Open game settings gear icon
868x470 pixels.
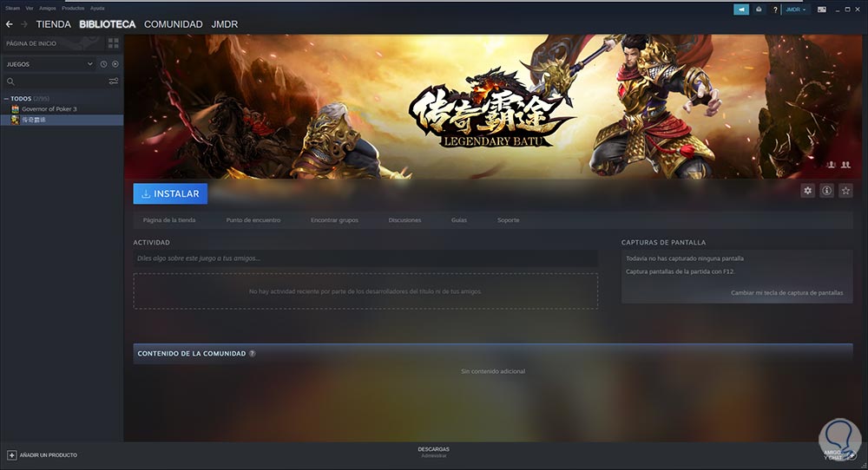click(x=807, y=191)
